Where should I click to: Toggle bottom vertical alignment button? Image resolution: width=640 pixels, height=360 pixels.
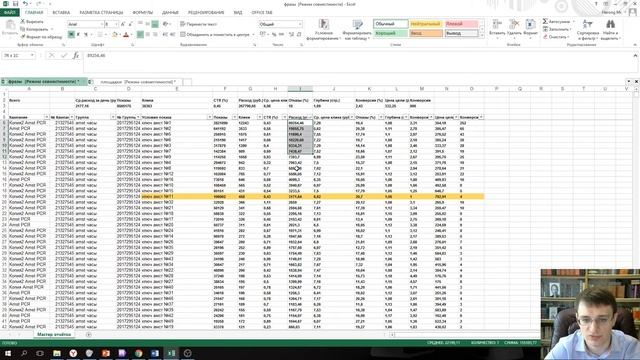[155, 24]
